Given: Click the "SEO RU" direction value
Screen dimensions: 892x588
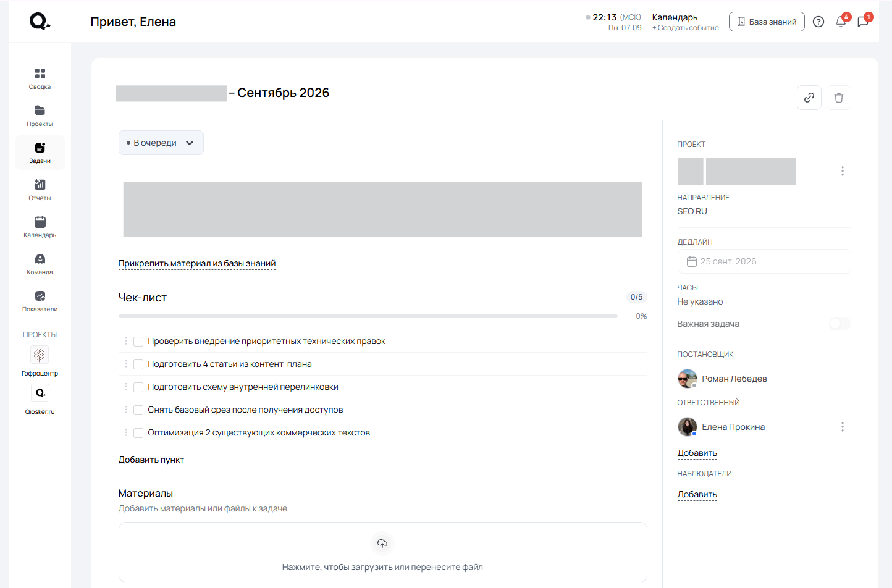Looking at the screenshot, I should click(x=692, y=211).
